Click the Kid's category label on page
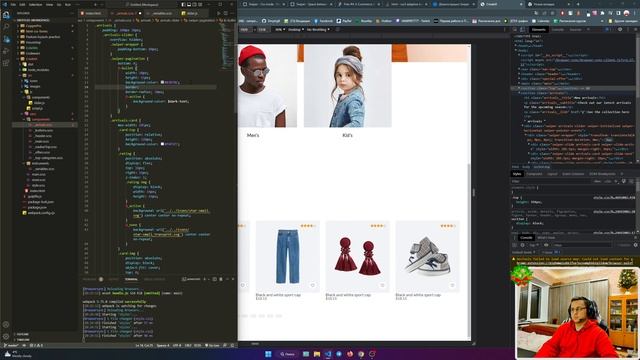 coord(347,135)
